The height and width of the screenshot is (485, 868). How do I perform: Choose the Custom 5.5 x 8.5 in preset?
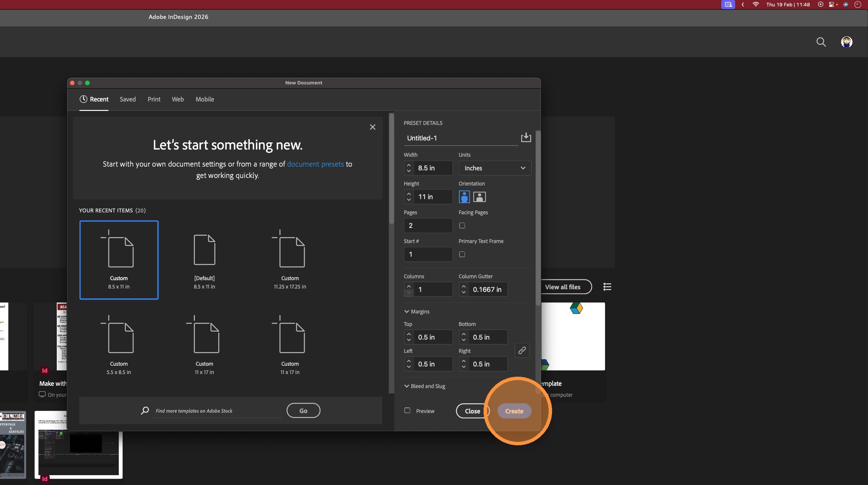pyautogui.click(x=119, y=346)
